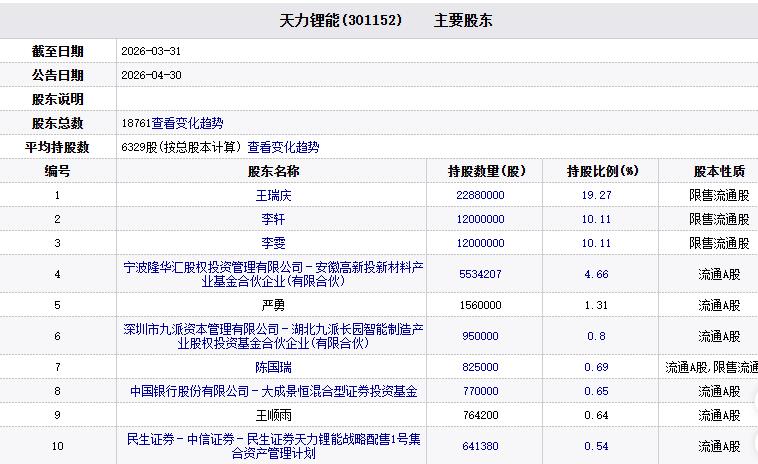Click row number 4
Screen dimensions: 758x464
pyautogui.click(x=58, y=274)
